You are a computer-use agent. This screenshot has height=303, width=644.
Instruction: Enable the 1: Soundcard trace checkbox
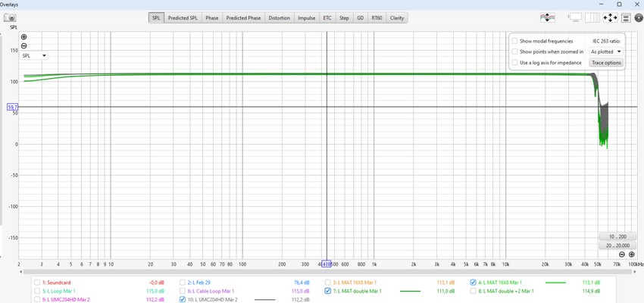click(x=37, y=283)
